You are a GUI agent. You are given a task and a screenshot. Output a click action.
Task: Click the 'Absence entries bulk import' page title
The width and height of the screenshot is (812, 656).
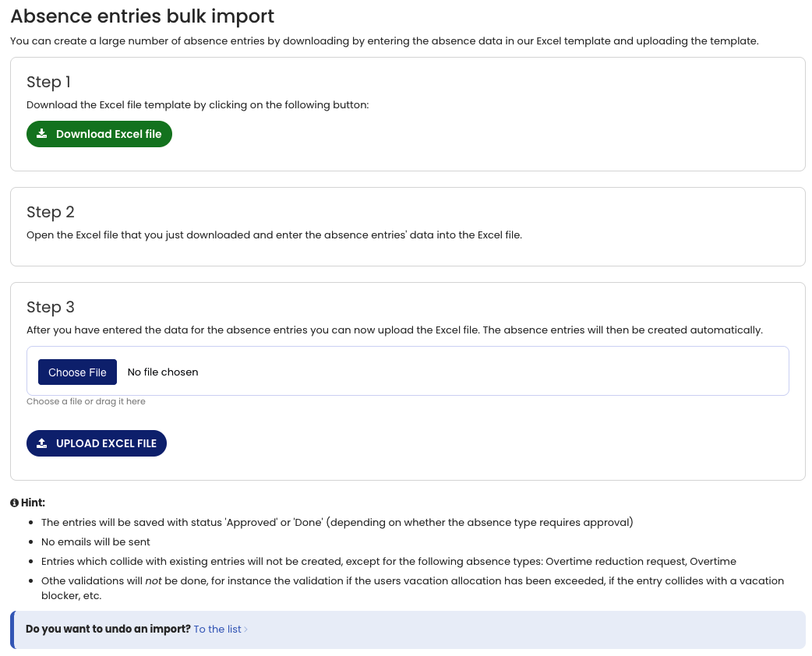[x=142, y=16]
